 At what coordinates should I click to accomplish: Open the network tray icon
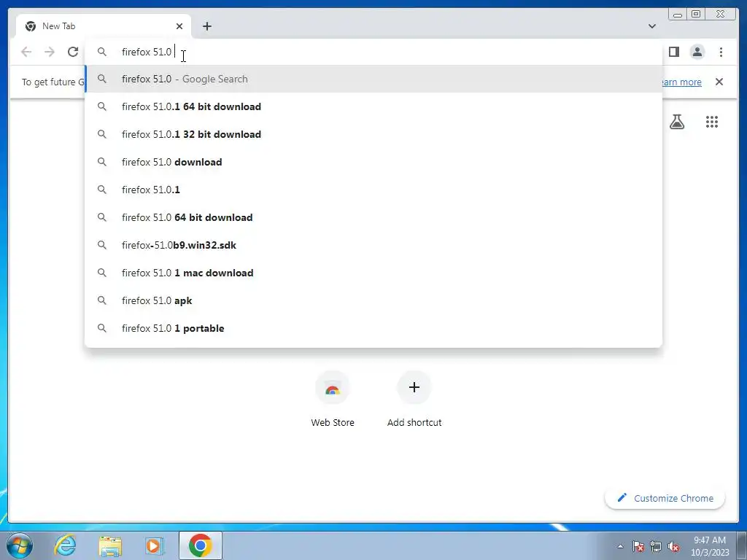tap(656, 546)
